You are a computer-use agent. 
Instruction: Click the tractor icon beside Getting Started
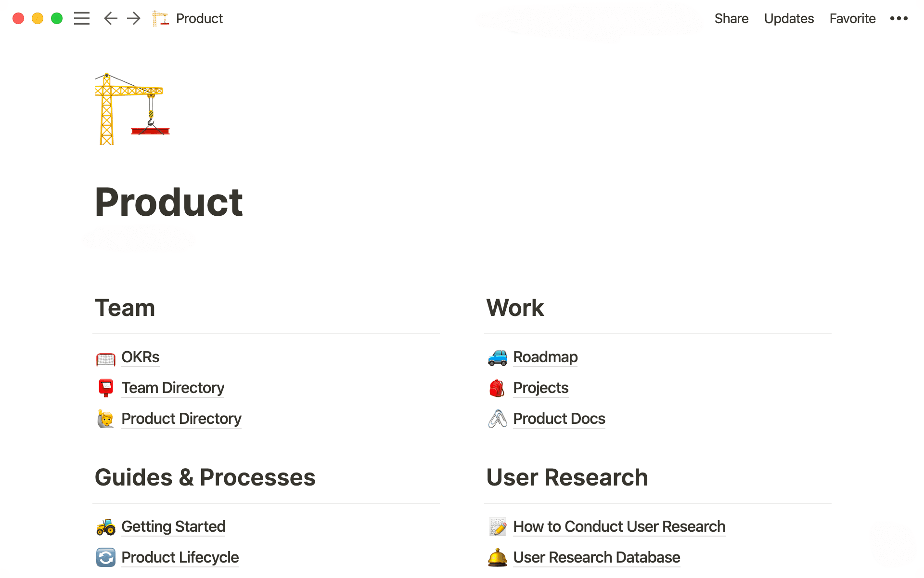click(x=105, y=526)
